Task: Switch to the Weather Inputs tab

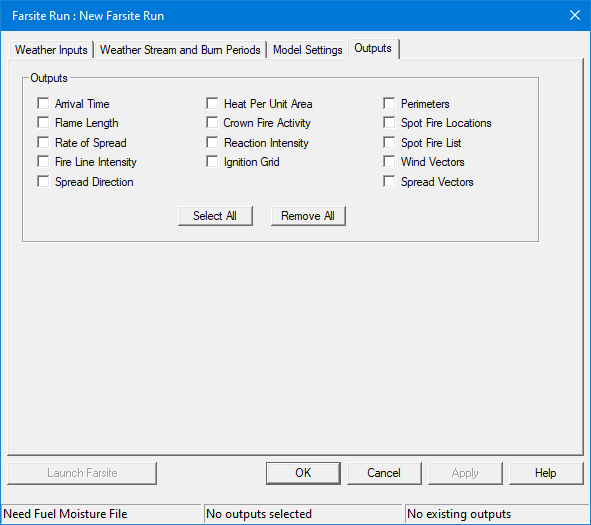Action: pyautogui.click(x=51, y=50)
